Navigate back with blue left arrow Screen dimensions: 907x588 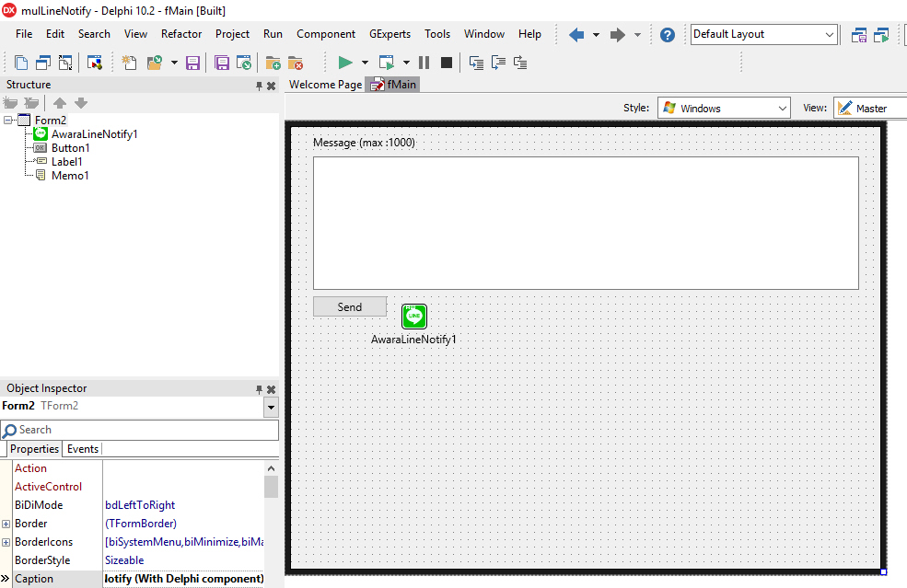576,35
